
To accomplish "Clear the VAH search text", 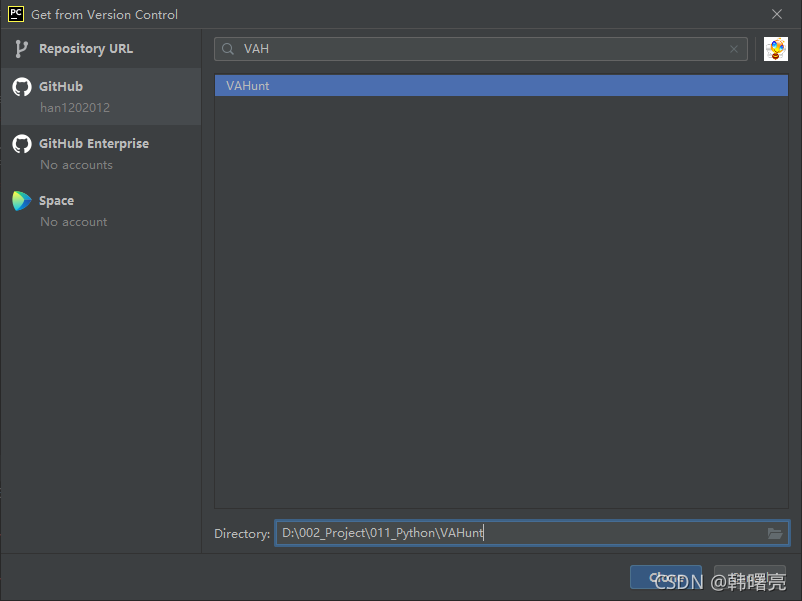I will click(733, 49).
